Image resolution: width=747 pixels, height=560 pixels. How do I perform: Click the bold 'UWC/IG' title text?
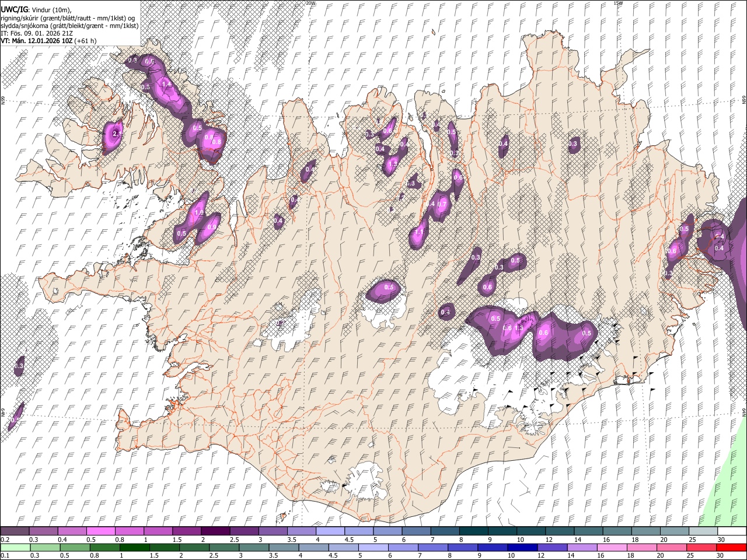[x=13, y=10]
